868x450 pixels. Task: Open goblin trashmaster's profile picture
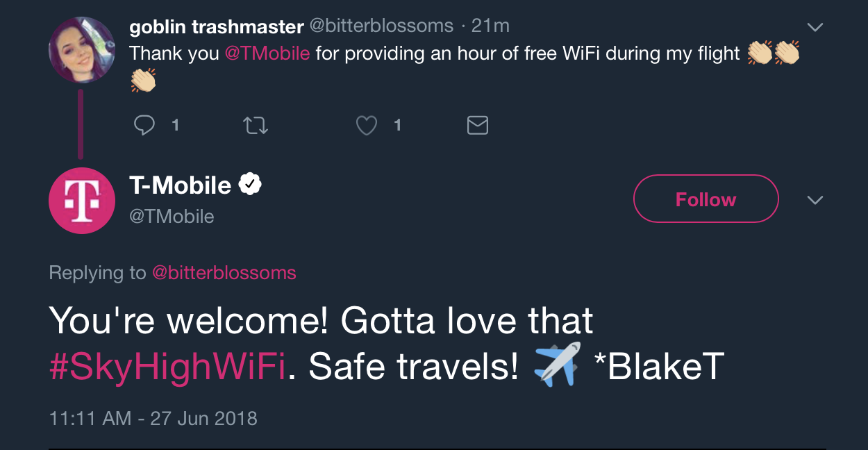click(x=81, y=50)
